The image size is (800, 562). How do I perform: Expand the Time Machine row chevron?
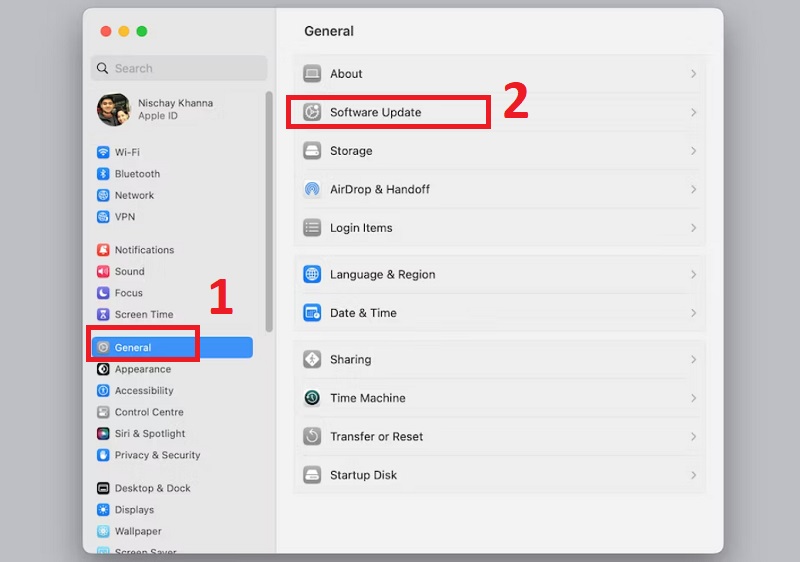click(x=693, y=398)
